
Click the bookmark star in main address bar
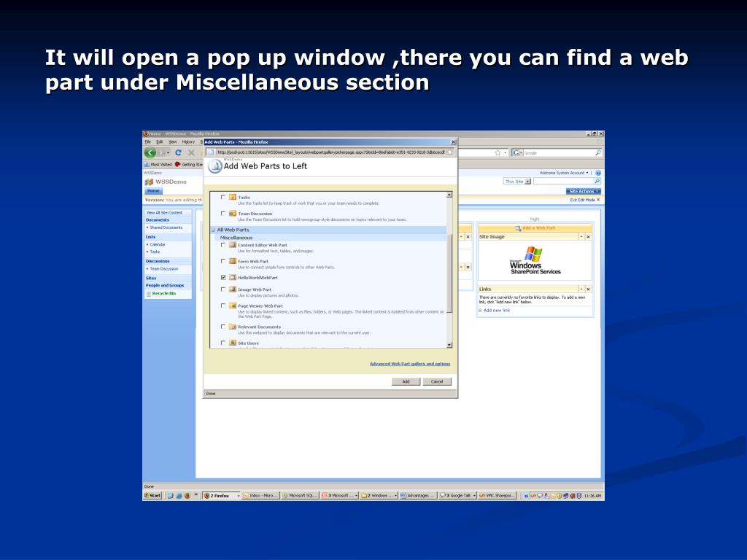tap(498, 153)
